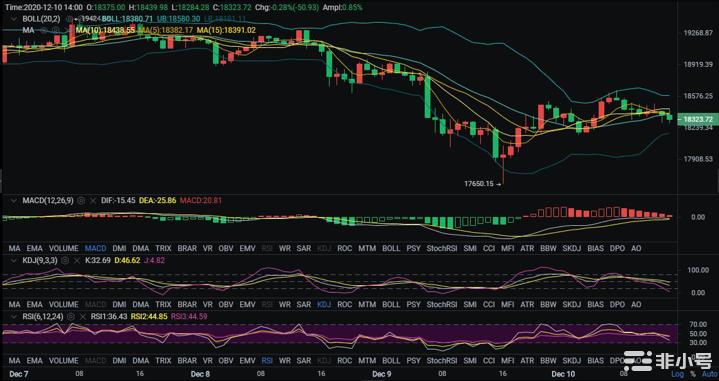This screenshot has width=719, height=381.
Task: Toggle Log scale on price axis
Action: point(677,375)
